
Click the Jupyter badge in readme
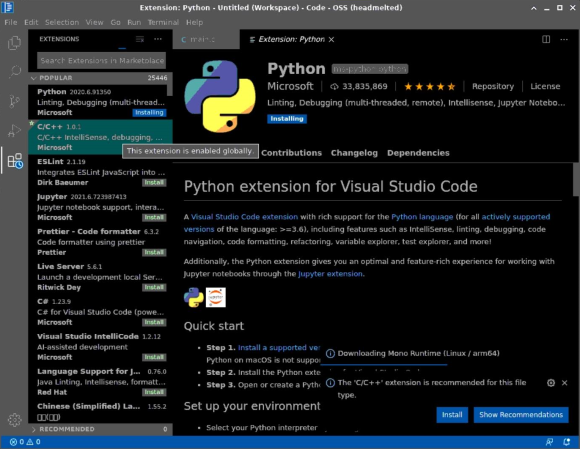216,297
